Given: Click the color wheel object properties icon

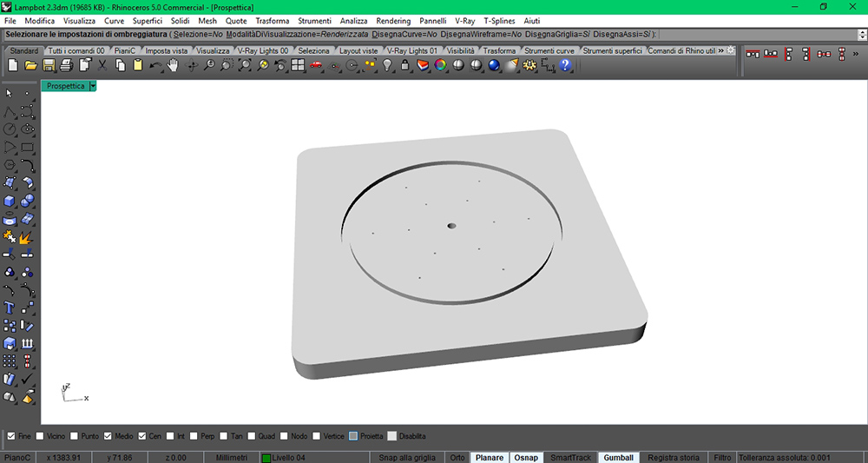Looking at the screenshot, I should (441, 65).
